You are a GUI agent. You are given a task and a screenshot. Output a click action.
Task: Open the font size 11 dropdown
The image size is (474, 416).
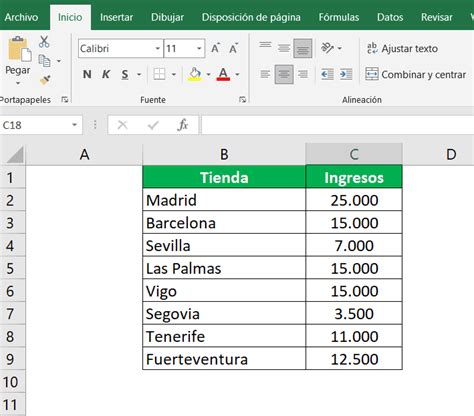click(199, 49)
